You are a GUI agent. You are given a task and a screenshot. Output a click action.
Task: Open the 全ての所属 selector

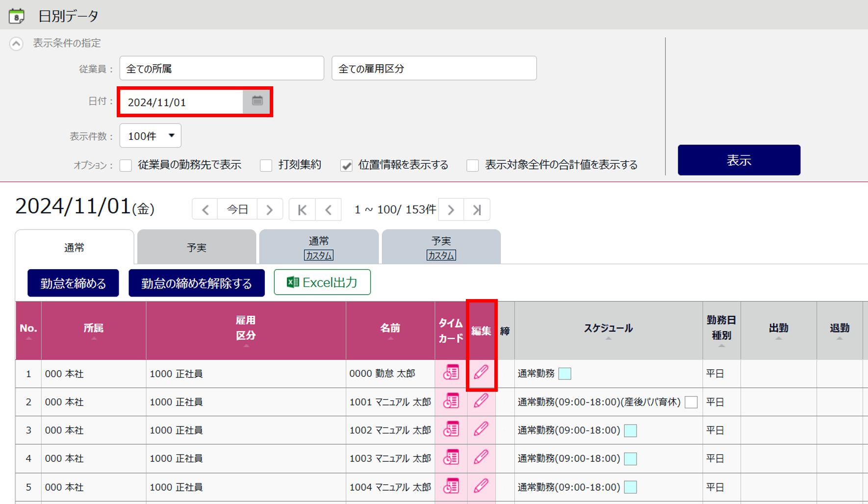click(222, 68)
